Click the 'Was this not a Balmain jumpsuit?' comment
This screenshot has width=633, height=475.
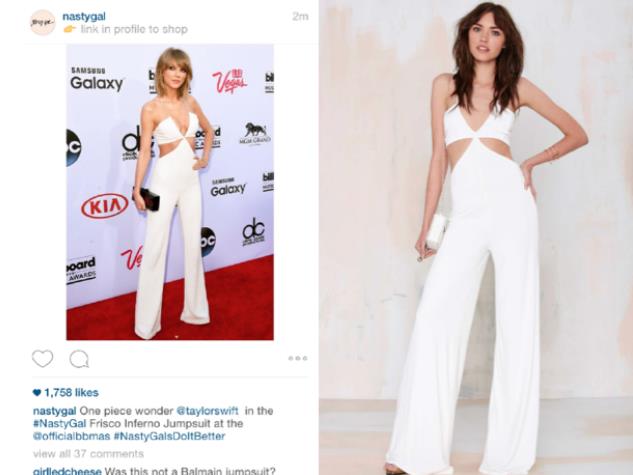[x=190, y=471]
